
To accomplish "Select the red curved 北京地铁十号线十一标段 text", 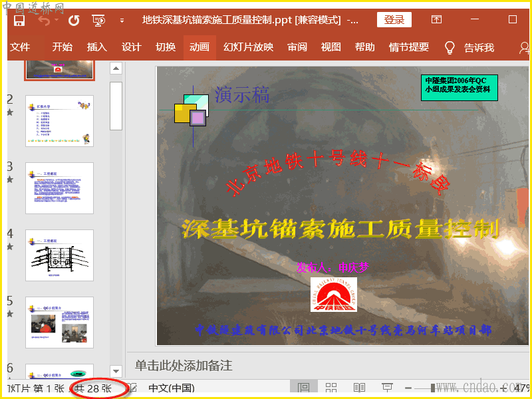I will pyautogui.click(x=338, y=172).
